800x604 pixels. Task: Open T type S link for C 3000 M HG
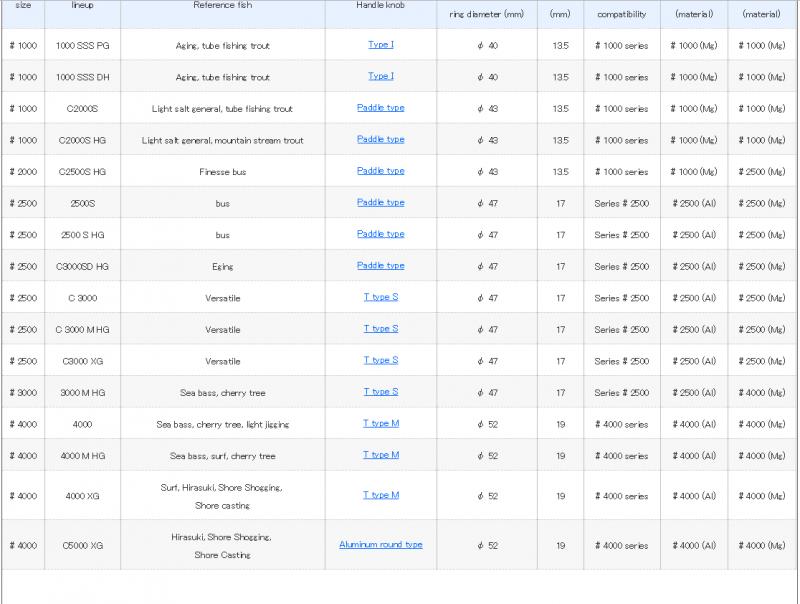tap(380, 328)
